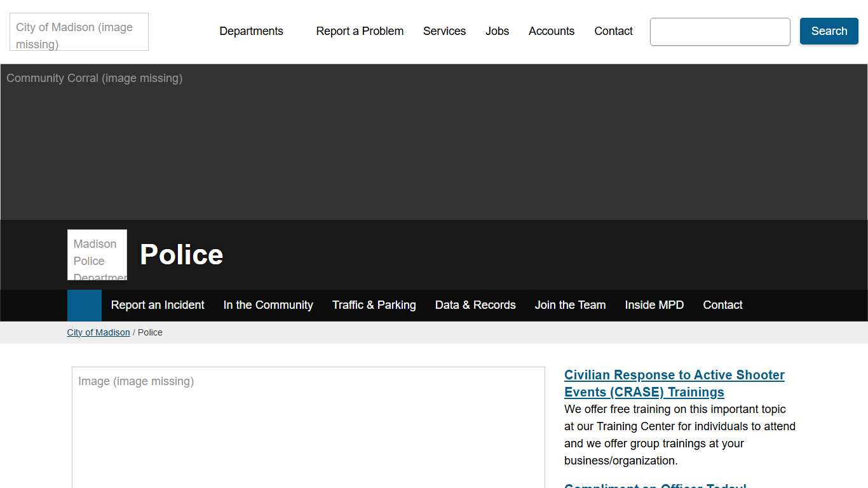Open the Community Corral banner image
Image resolution: width=868 pixels, height=488 pixels.
(x=434, y=142)
